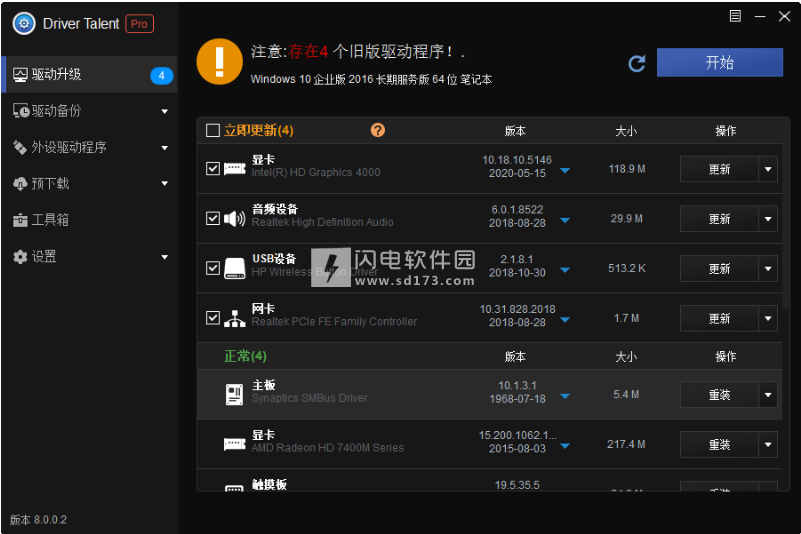801x534 pixels.
Task: Click 更新 for Realtek High Definition Audio
Action: pos(719,219)
